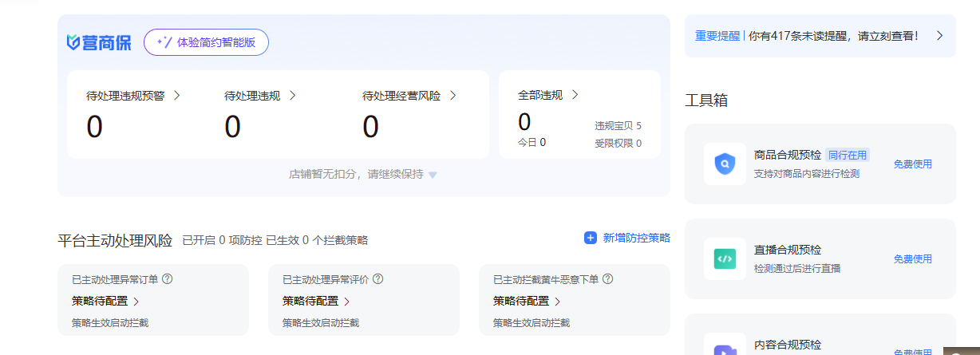The width and height of the screenshot is (980, 355).
Task: Click 免费使用 for 直播合规预检
Action: 912,258
